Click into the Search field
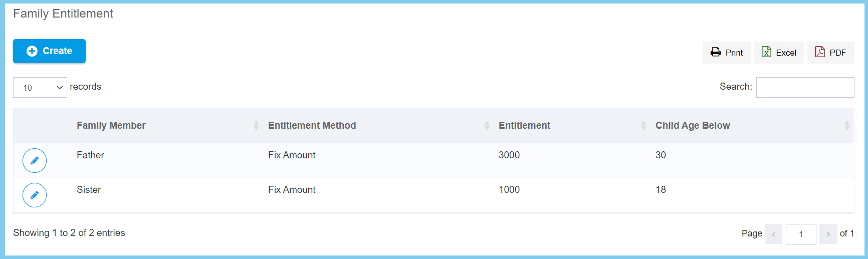The width and height of the screenshot is (868, 259). point(805,88)
